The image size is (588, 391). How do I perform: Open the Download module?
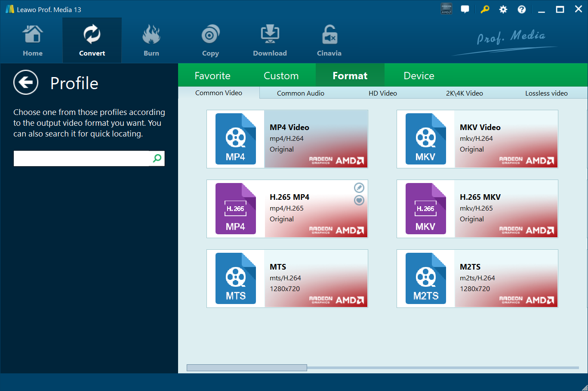tap(270, 41)
